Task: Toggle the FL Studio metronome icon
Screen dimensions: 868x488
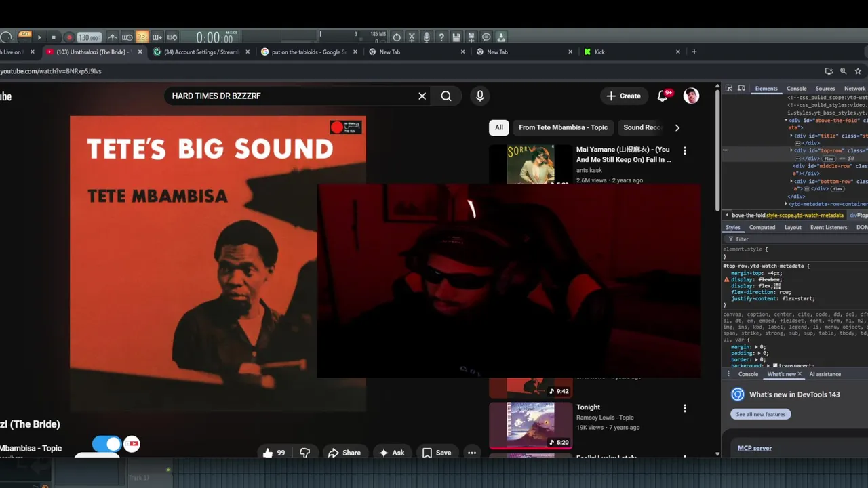Action: click(113, 37)
